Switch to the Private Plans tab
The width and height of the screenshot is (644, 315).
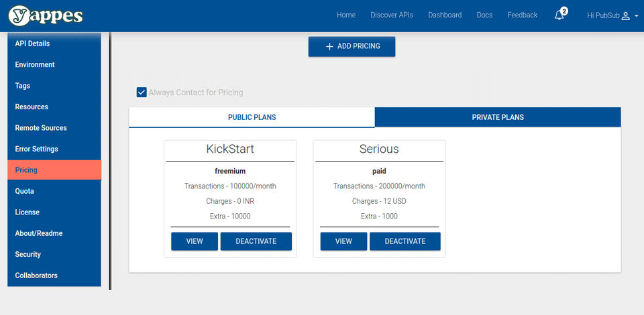point(498,117)
